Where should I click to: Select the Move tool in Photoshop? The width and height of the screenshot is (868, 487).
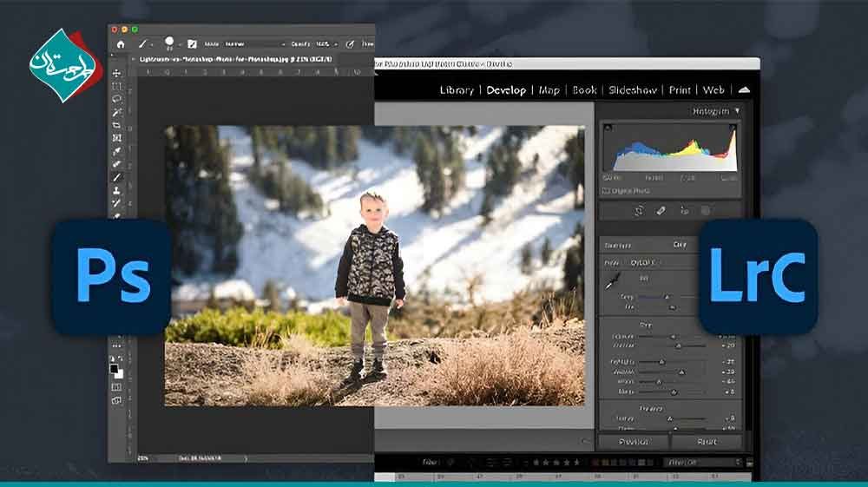pyautogui.click(x=116, y=73)
